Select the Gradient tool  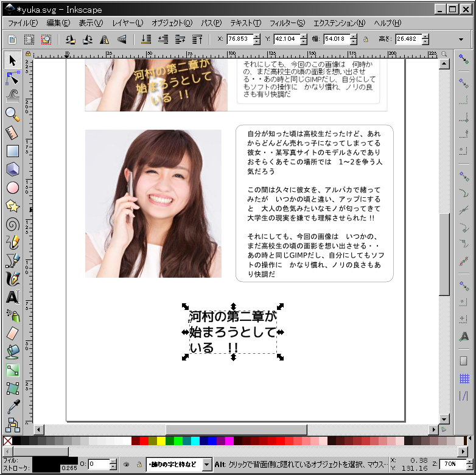(x=12, y=370)
